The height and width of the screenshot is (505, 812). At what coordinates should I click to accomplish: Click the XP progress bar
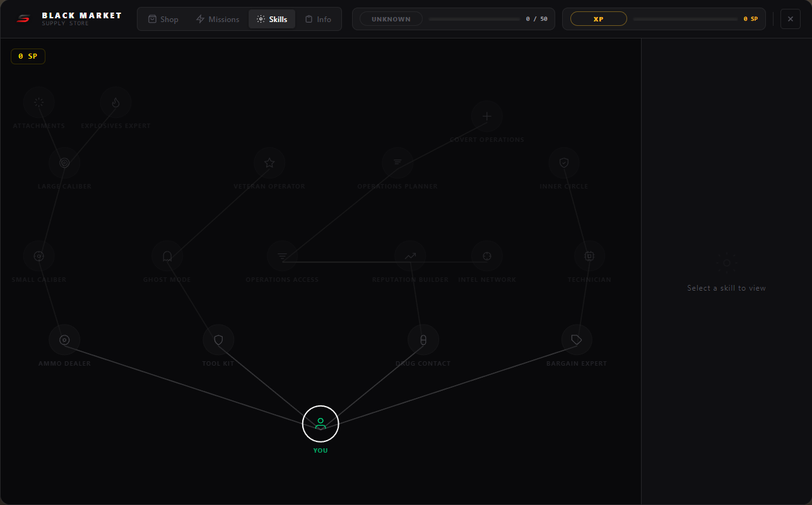[x=685, y=19]
